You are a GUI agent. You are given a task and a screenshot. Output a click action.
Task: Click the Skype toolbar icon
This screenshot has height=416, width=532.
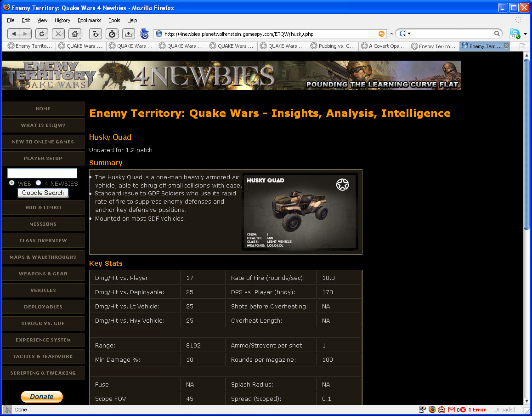click(515, 34)
